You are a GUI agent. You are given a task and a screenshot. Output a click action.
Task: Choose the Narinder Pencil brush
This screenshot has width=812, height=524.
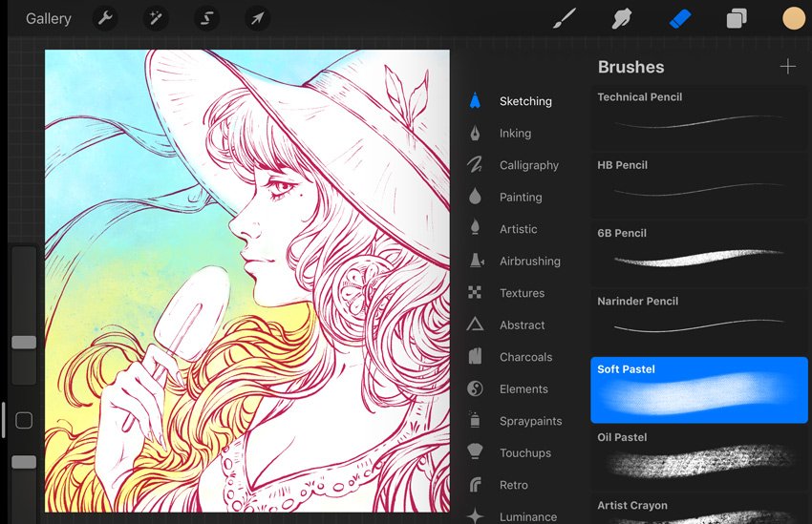tap(699, 322)
